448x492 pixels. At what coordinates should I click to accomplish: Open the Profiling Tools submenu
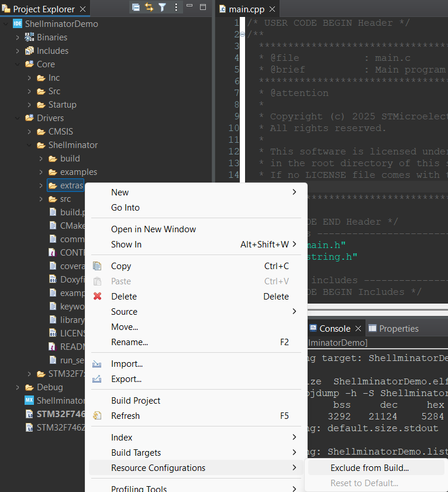196,488
